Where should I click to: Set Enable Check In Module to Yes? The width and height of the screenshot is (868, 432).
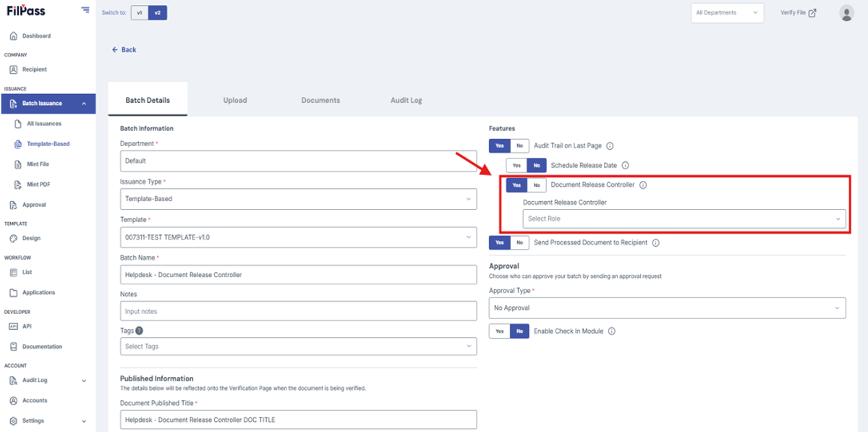500,331
